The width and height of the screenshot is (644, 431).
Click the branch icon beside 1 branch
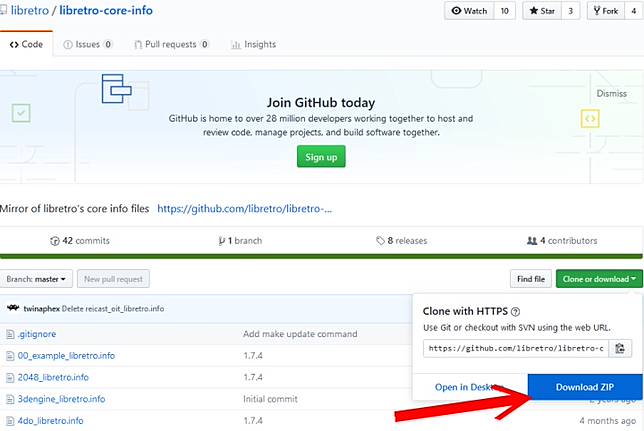pyautogui.click(x=221, y=241)
